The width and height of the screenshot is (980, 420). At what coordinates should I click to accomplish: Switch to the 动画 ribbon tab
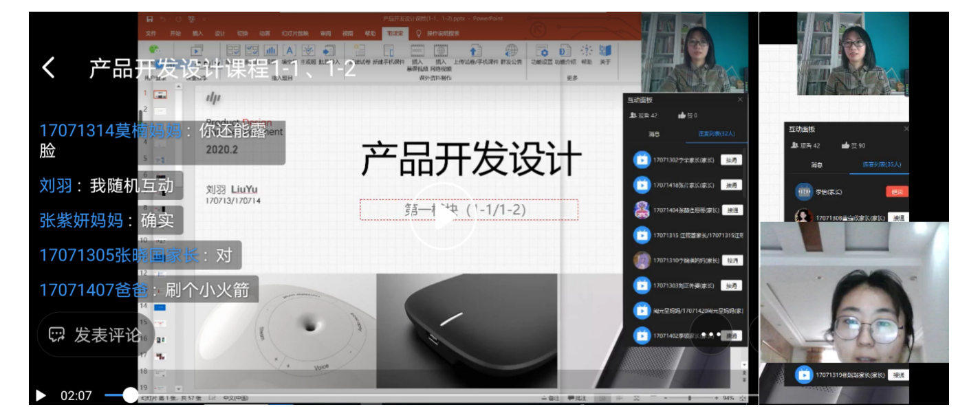pos(265,33)
